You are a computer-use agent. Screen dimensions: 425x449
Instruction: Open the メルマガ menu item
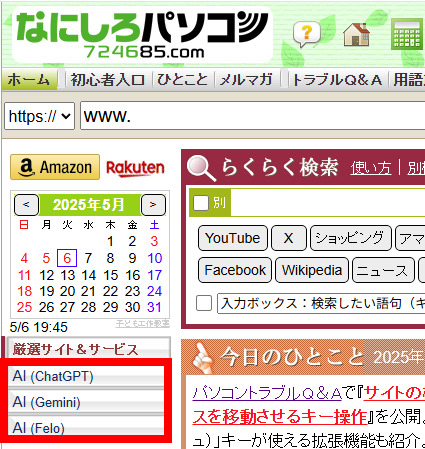pyautogui.click(x=246, y=80)
